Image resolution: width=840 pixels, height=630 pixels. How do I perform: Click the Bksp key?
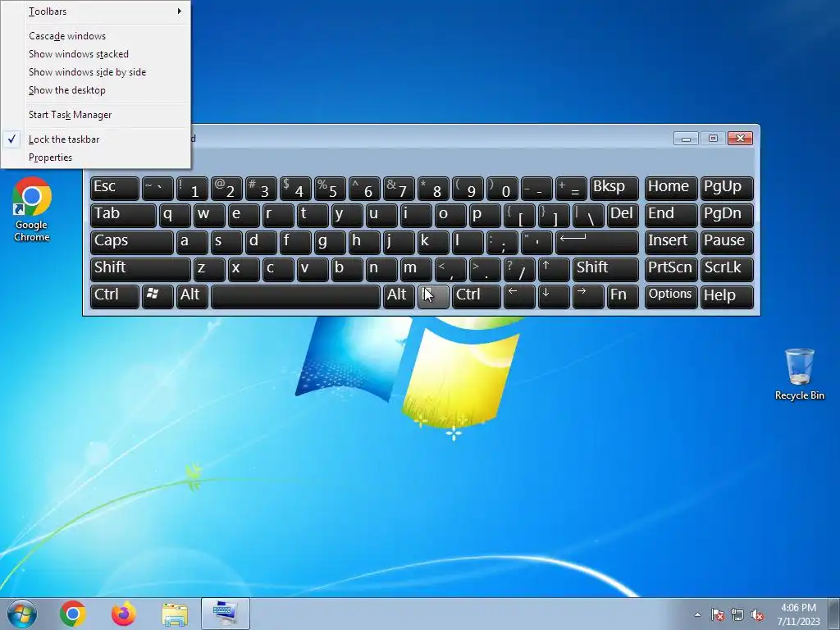click(614, 189)
